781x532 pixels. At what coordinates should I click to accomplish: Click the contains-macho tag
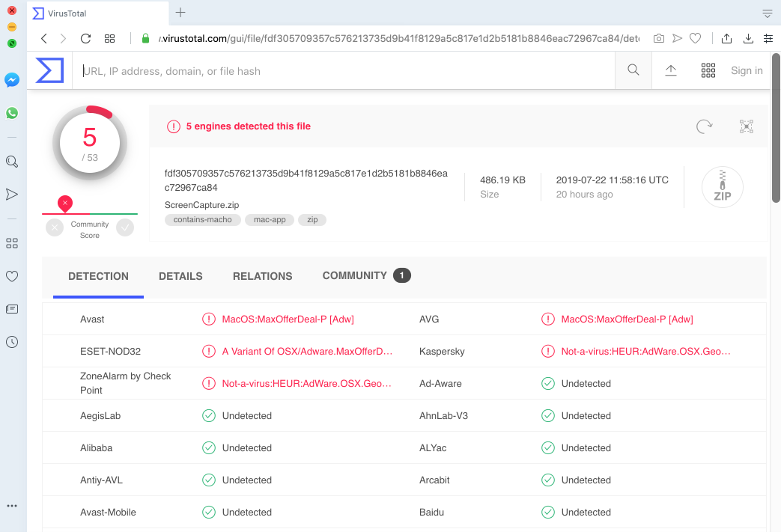(203, 219)
